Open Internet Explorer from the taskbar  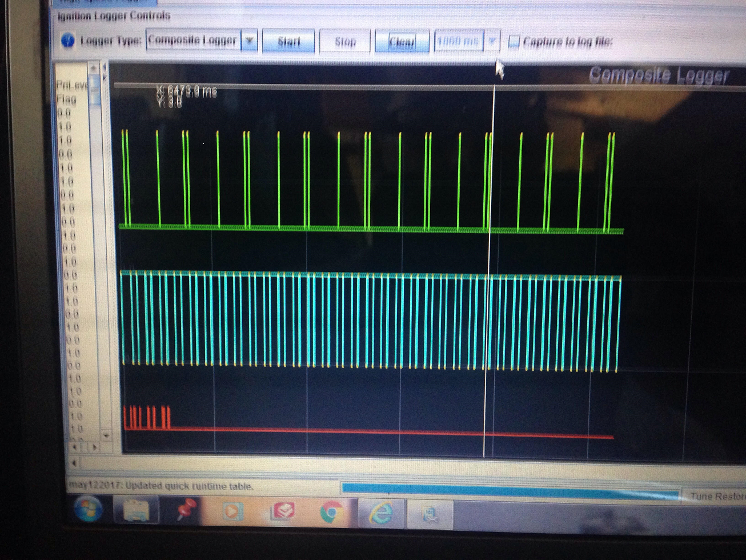tap(381, 513)
